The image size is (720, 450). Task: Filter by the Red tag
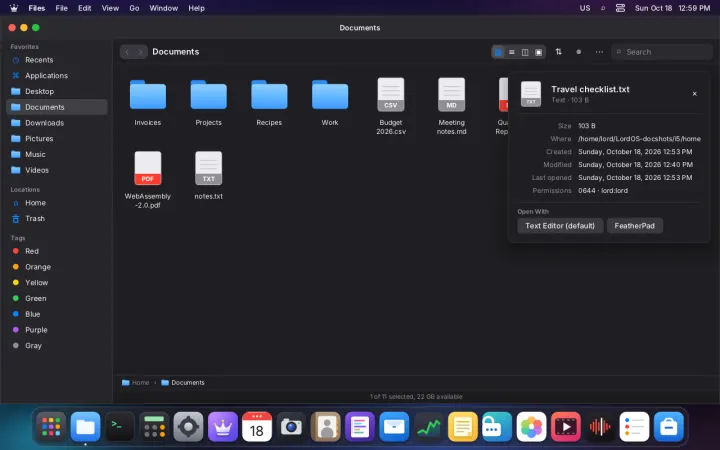(x=56, y=251)
